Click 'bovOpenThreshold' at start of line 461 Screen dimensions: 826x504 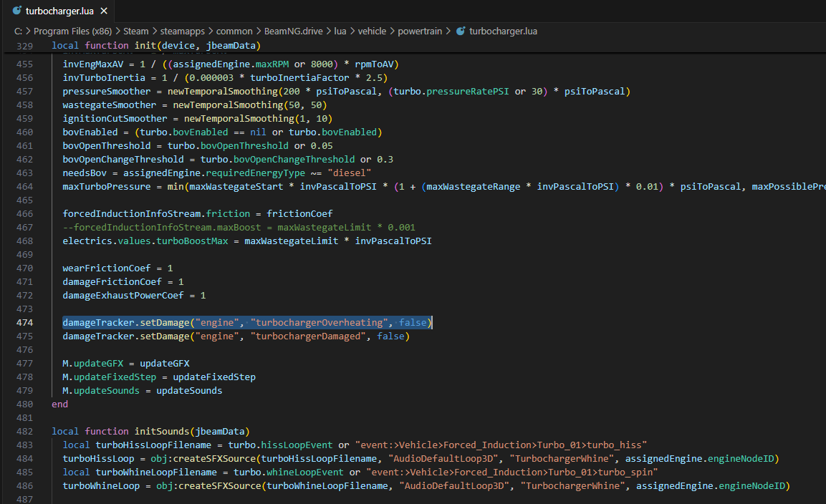pyautogui.click(x=107, y=145)
